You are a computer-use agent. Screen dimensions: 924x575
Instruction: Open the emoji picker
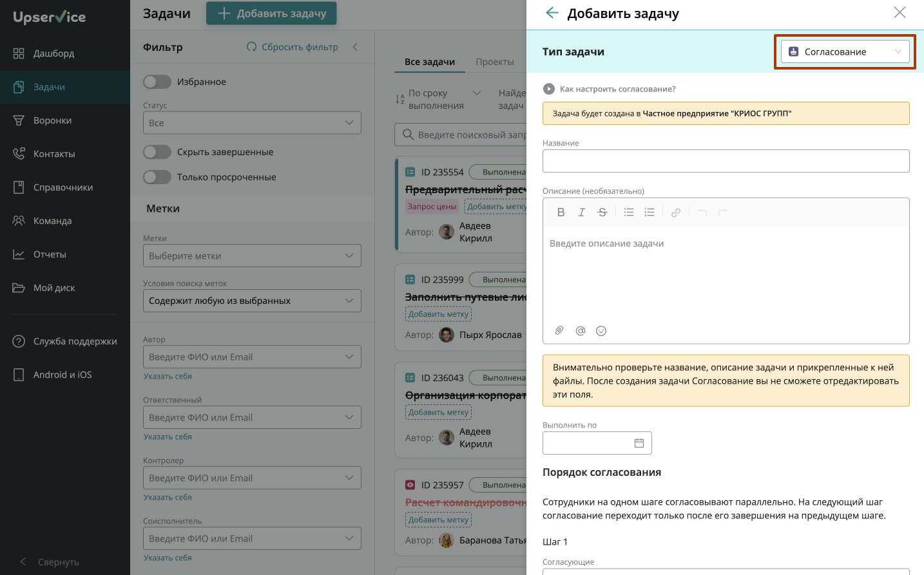tap(601, 330)
